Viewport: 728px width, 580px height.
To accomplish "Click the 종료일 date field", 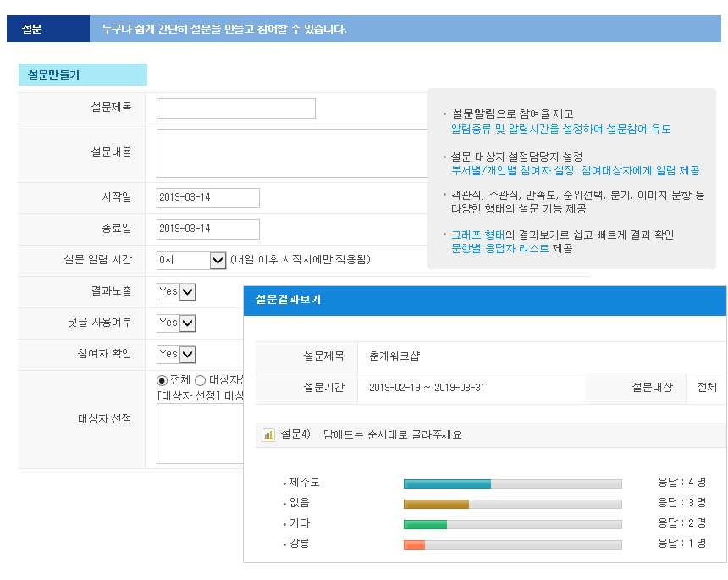I will [208, 229].
